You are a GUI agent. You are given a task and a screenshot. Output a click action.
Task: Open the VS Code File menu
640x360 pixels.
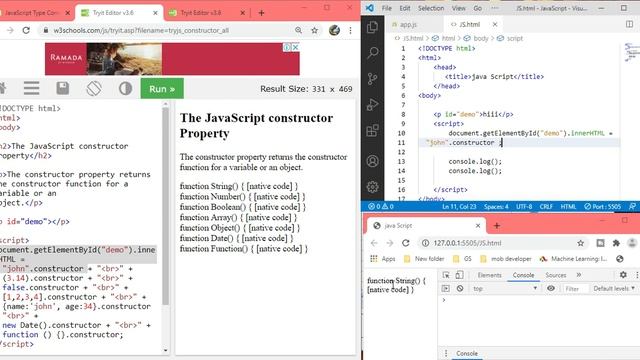[387, 8]
